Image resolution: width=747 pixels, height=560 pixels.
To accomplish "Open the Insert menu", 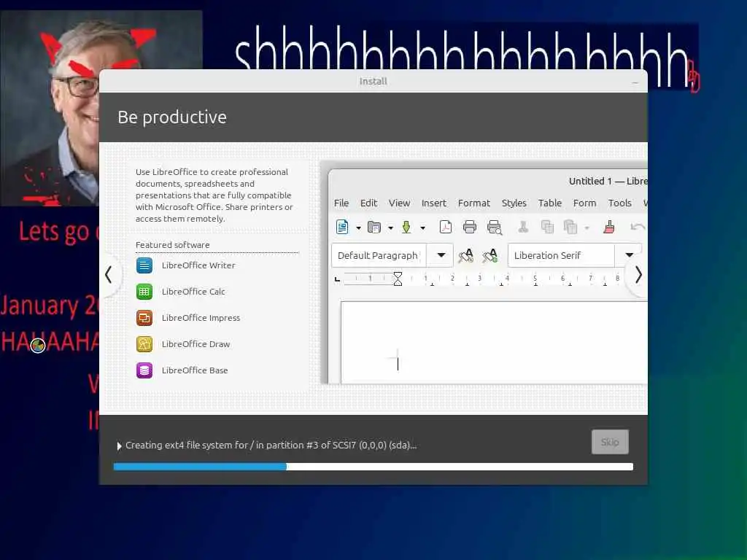I will click(434, 203).
